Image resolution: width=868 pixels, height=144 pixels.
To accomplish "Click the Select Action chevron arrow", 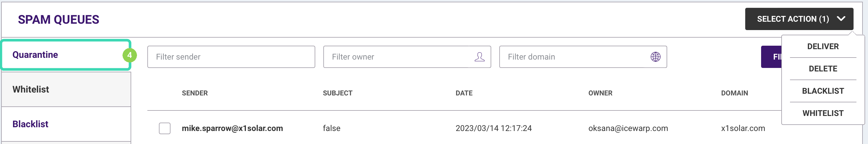I will [x=841, y=19].
